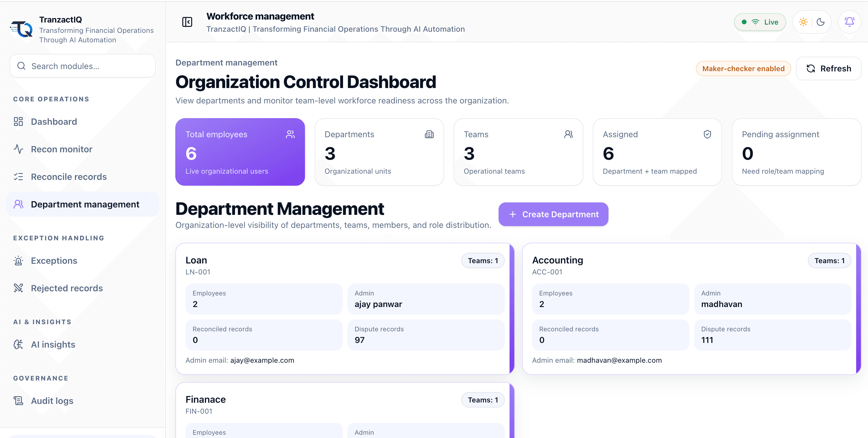Screen dimensions: 868x438
Task: Collapse the sidebar panel icon
Action: point(187,22)
